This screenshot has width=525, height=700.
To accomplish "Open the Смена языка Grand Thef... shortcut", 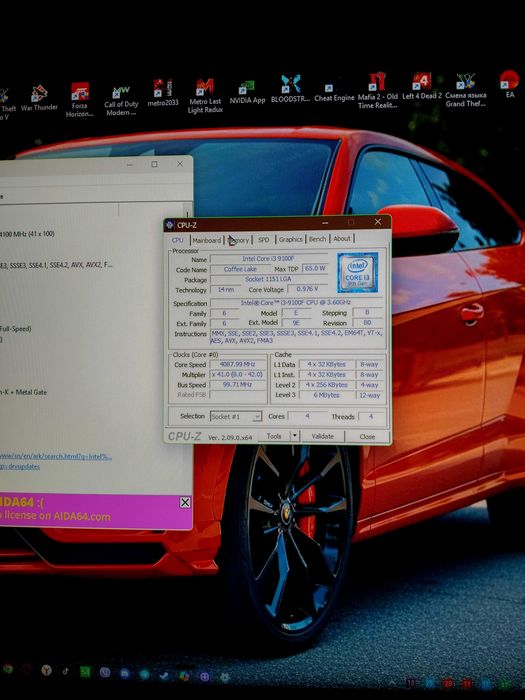I will tap(465, 90).
